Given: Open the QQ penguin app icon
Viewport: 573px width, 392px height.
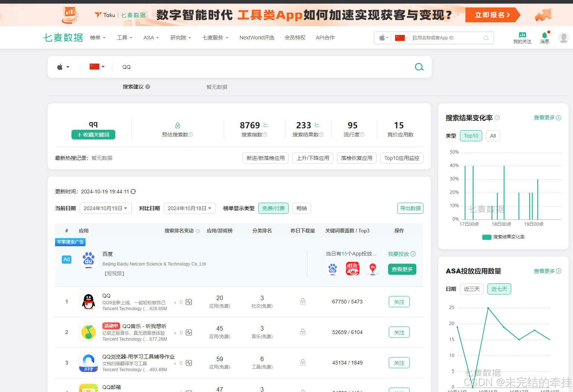Looking at the screenshot, I should [x=89, y=302].
